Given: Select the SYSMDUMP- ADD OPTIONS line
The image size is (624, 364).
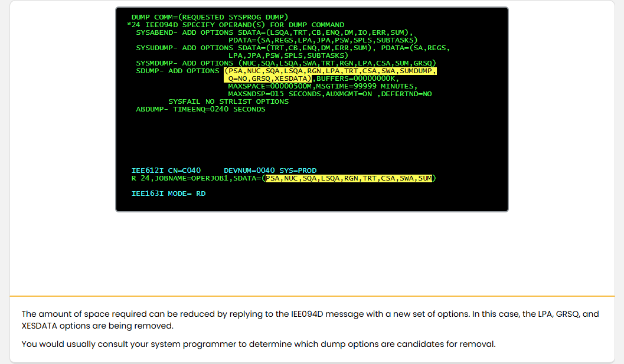Looking at the screenshot, I should tap(286, 63).
